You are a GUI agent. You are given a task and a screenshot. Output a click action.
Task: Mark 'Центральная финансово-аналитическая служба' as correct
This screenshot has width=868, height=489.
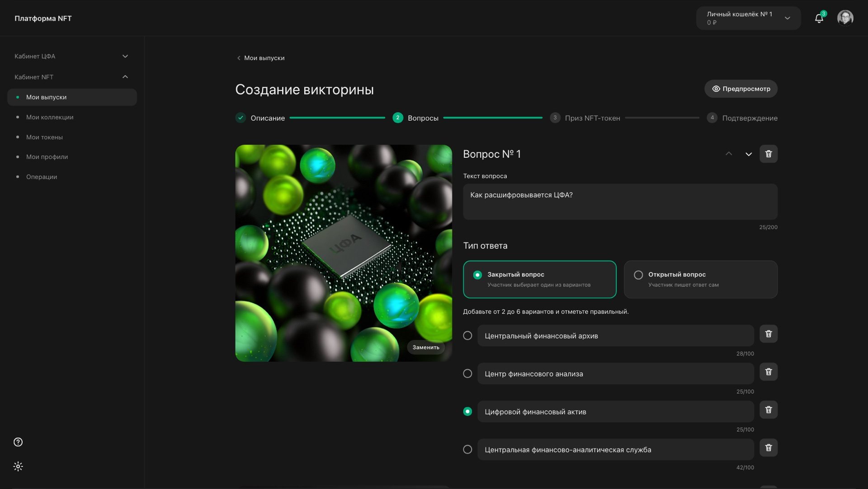coord(467,450)
